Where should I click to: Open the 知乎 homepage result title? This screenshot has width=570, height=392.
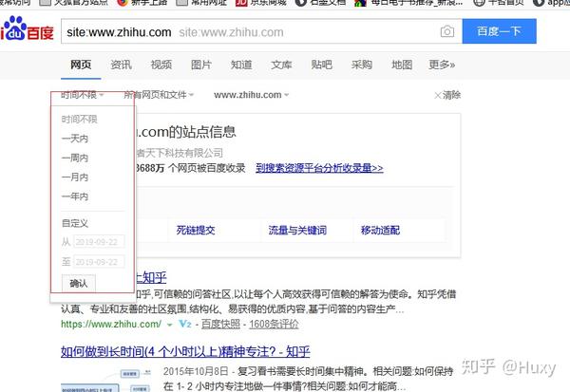150,277
